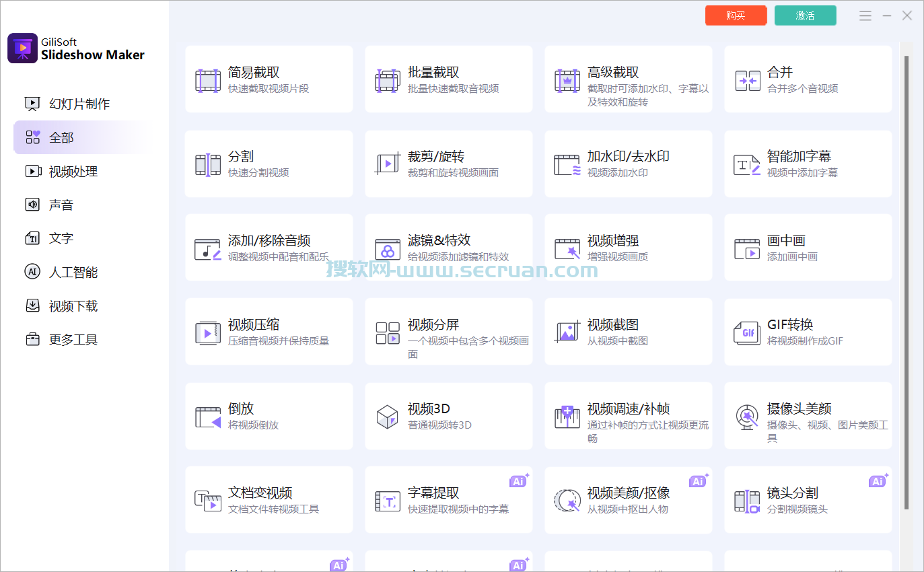The height and width of the screenshot is (572, 924).
Task: Click the 调整视频中配音和配乐 description text
Action: tap(279, 256)
